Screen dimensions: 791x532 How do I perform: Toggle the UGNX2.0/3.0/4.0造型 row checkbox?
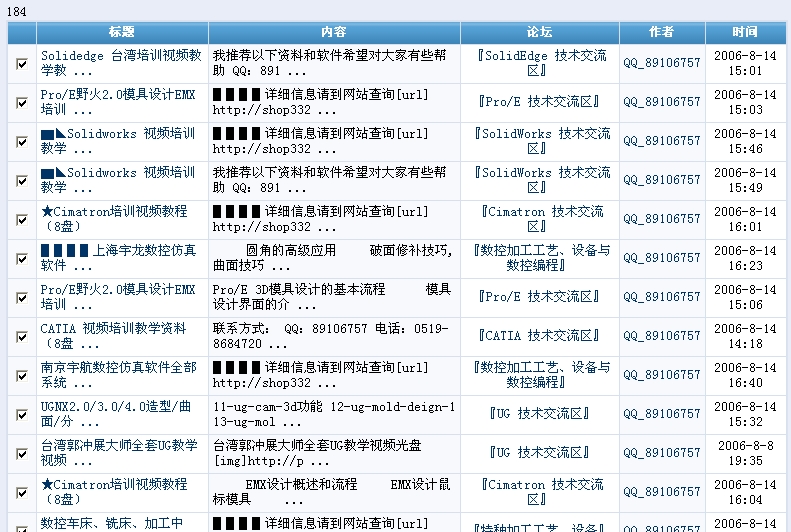point(22,415)
